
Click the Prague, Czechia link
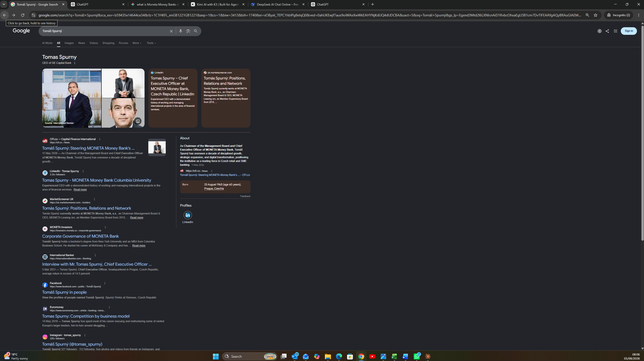point(214,189)
